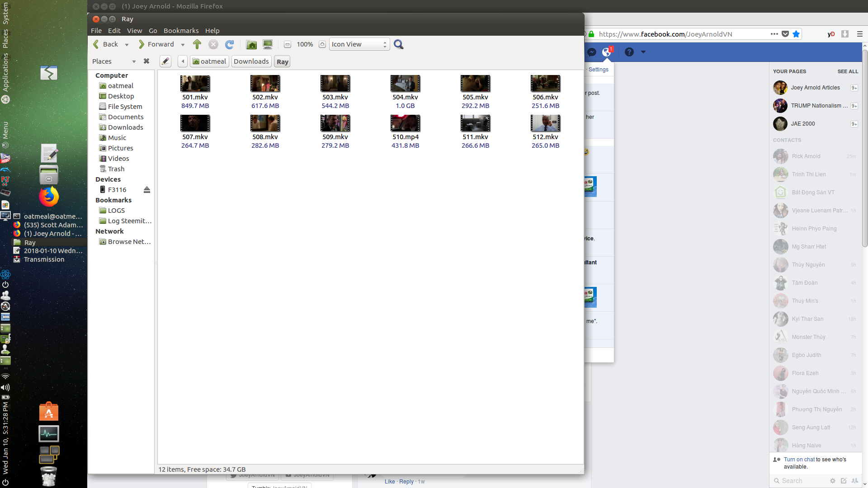Screen dimensions: 868x488
Task: Open the Back history dropdown arrow
Action: pos(127,45)
